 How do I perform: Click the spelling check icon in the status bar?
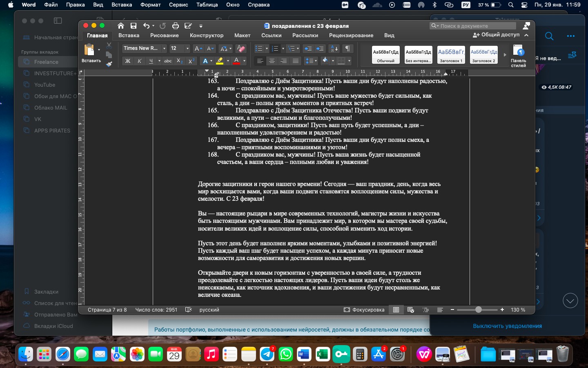point(188,310)
